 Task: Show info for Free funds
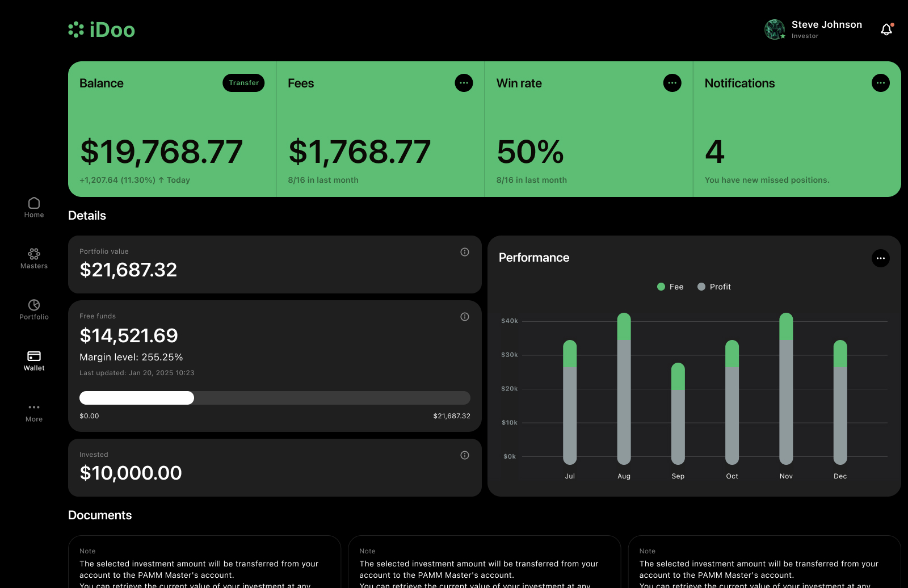pyautogui.click(x=465, y=317)
